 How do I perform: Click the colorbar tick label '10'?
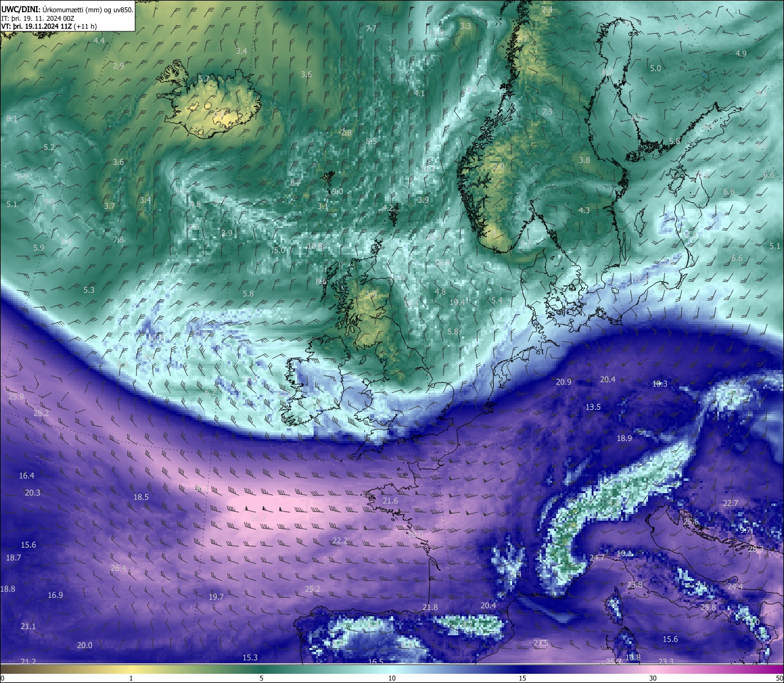tap(392, 678)
